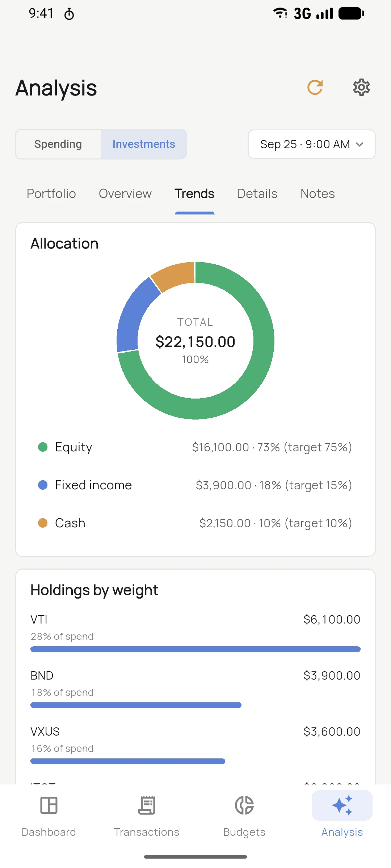Image resolution: width=391 pixels, height=868 pixels.
Task: Tap the $3,900.00 BND amount
Action: pos(332,676)
